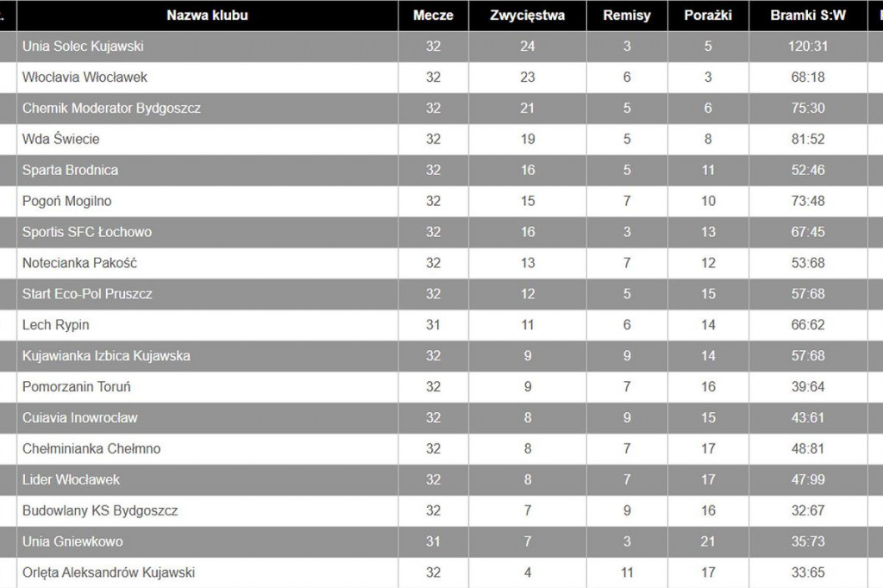Open Lech Rypin club entry
Viewport: 883px width, 588px height.
click(56, 325)
